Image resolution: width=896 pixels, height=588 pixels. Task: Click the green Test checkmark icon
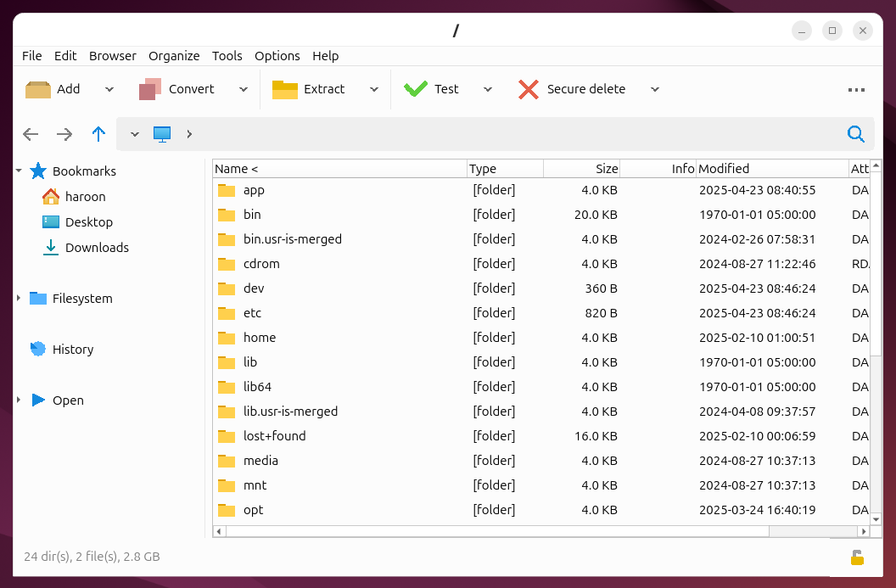[416, 89]
